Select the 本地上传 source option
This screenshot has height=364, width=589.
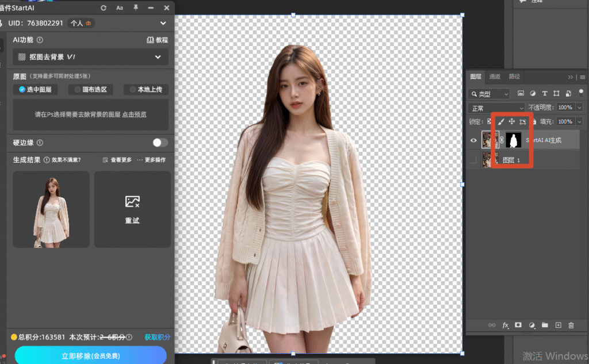(x=146, y=89)
